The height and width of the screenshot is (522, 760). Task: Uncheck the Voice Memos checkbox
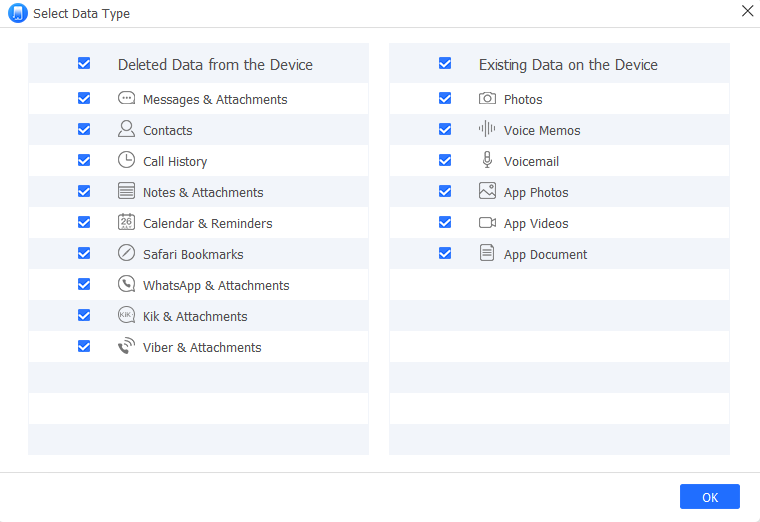tap(445, 129)
